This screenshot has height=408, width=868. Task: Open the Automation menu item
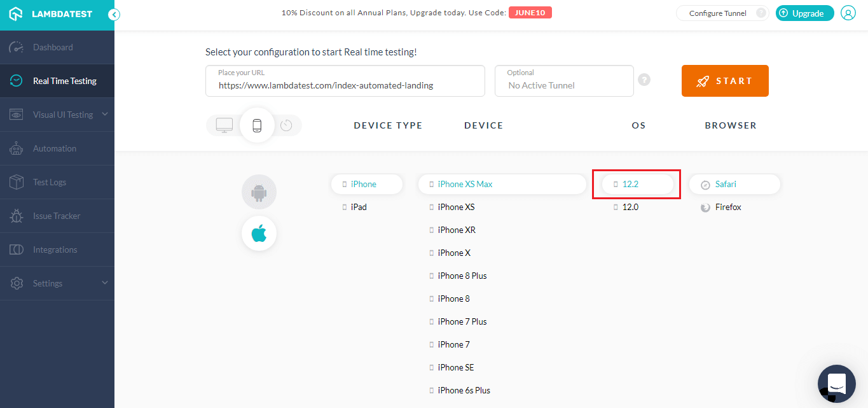54,148
